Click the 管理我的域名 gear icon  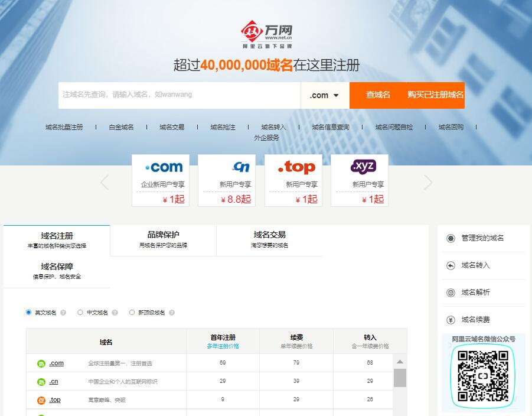[451, 238]
